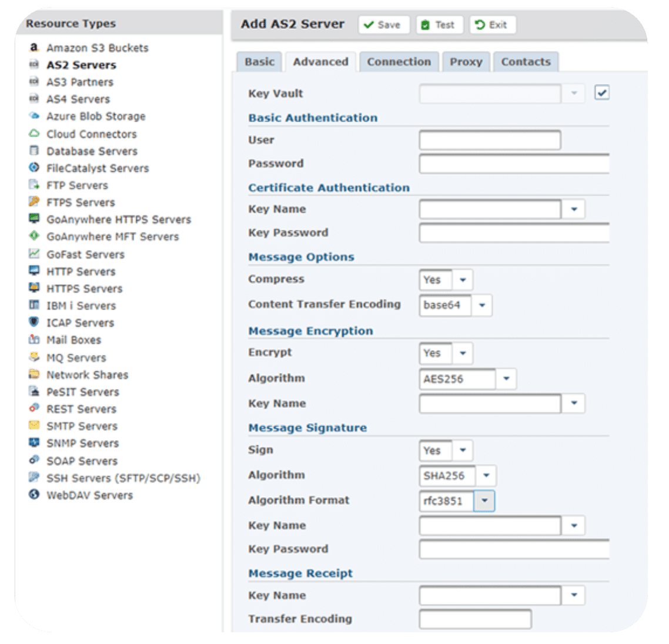Viewport: 669px width, 644px height.
Task: Toggle the Key Vault checkbox
Action: [x=601, y=93]
